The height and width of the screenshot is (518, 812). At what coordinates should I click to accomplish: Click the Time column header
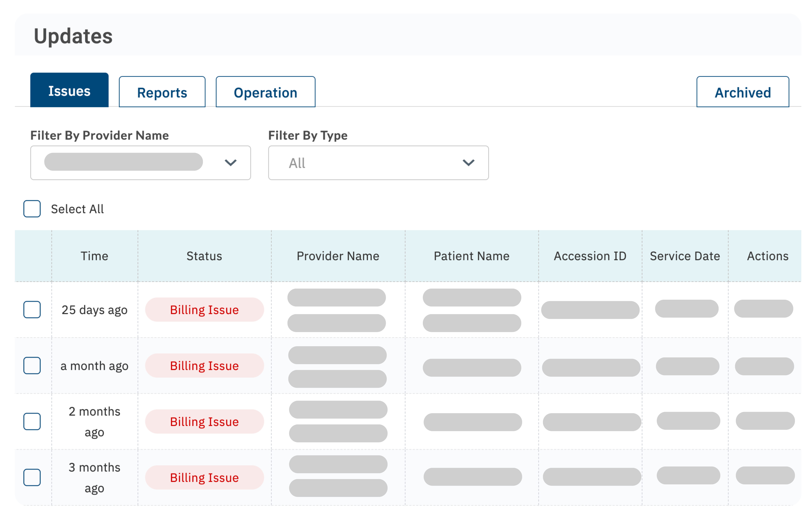pos(94,256)
